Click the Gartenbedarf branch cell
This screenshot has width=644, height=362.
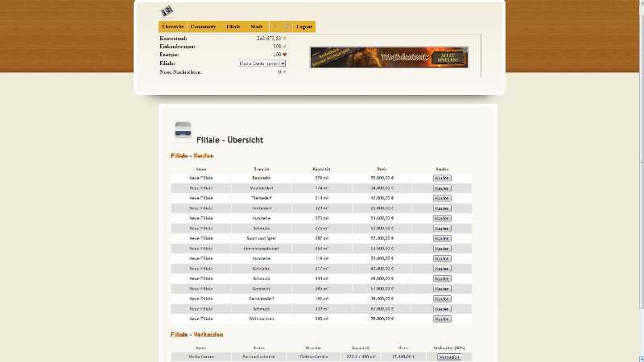coord(261,298)
